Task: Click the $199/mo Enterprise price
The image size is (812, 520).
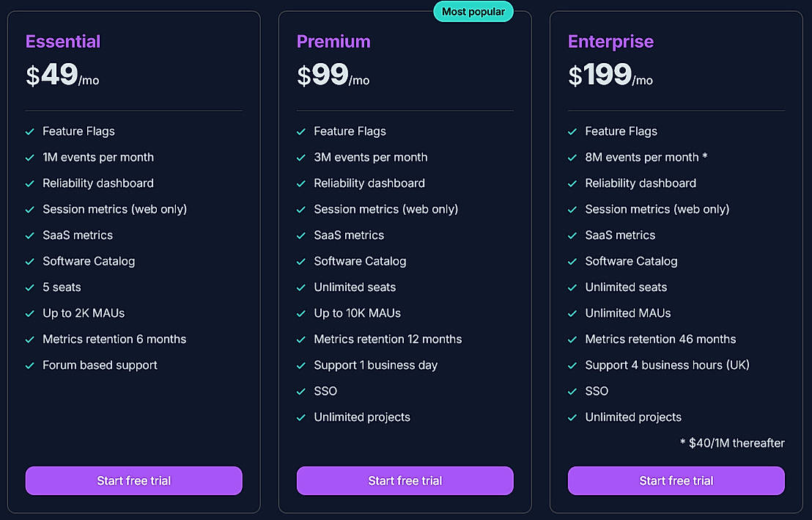Action: pos(610,76)
